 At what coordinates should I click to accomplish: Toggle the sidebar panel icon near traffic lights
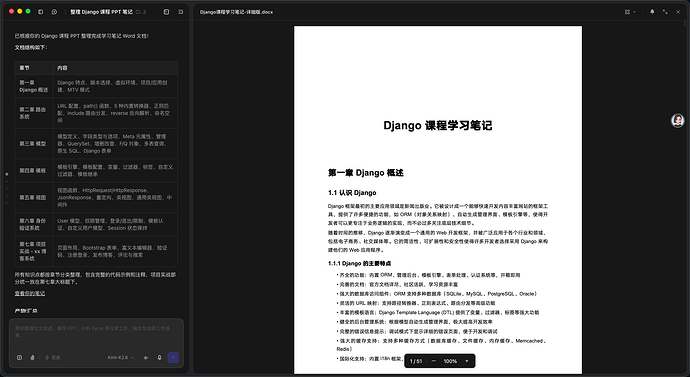point(40,12)
